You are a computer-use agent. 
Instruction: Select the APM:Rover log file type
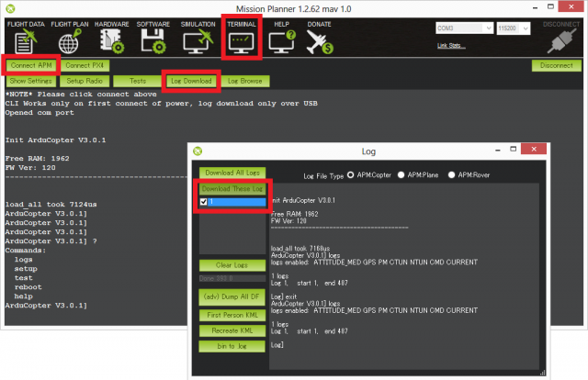pos(451,175)
